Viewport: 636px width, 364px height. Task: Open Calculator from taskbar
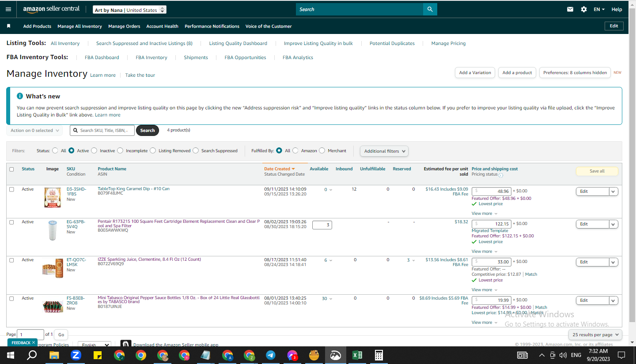coord(379,355)
